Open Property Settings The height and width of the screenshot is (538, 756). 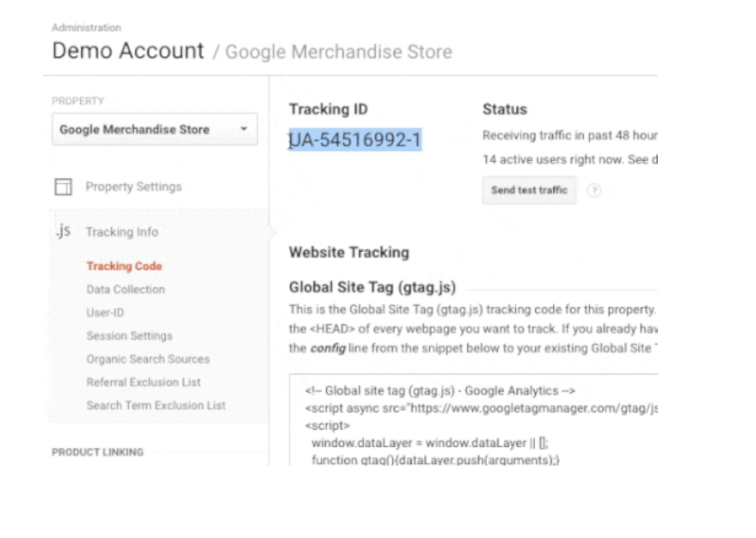[x=133, y=187]
